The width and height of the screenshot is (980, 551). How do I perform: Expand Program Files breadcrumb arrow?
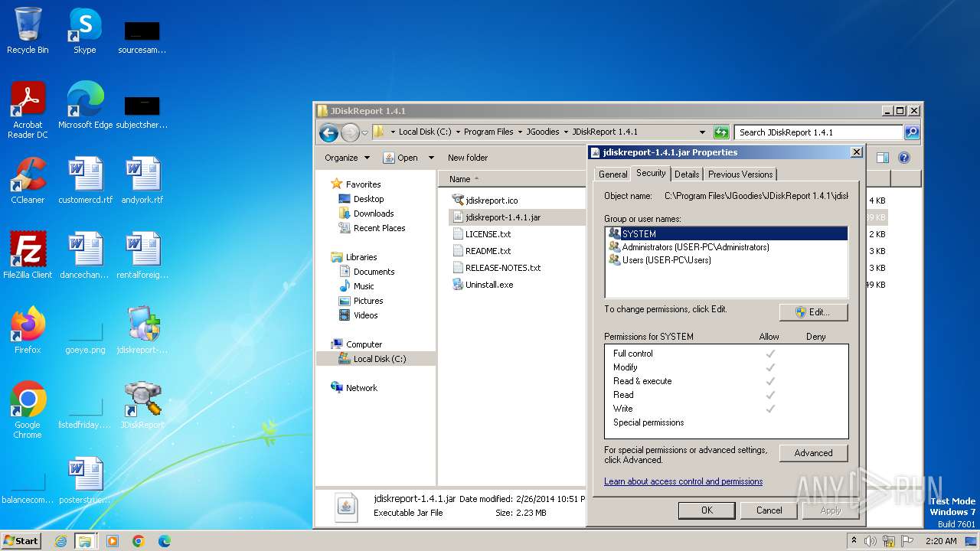click(x=520, y=132)
